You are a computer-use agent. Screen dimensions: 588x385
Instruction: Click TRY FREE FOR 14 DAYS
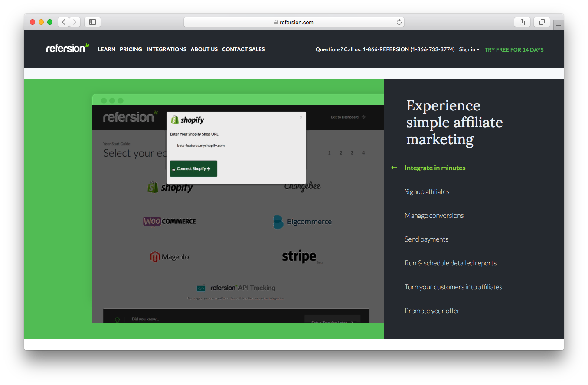click(514, 49)
